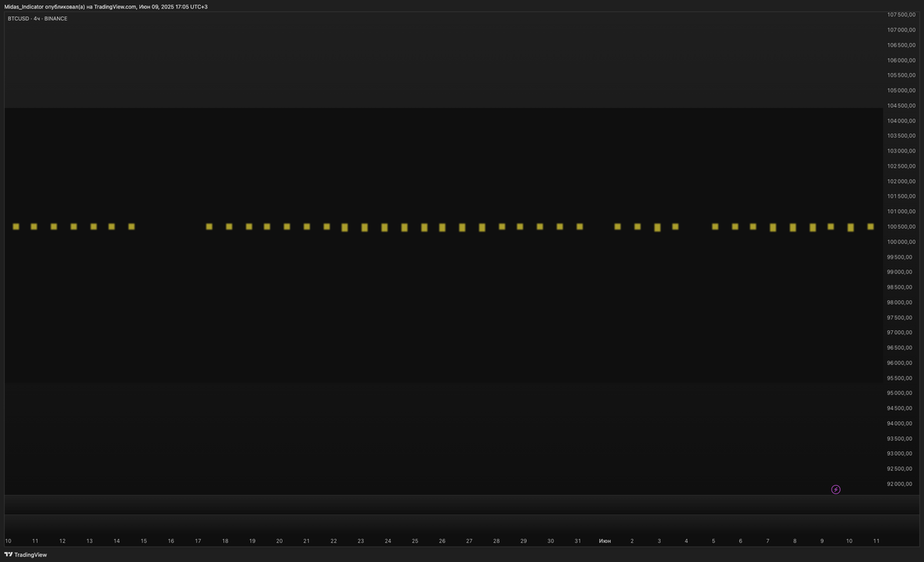Select price label 107 500,00
The image size is (924, 562).
click(901, 15)
